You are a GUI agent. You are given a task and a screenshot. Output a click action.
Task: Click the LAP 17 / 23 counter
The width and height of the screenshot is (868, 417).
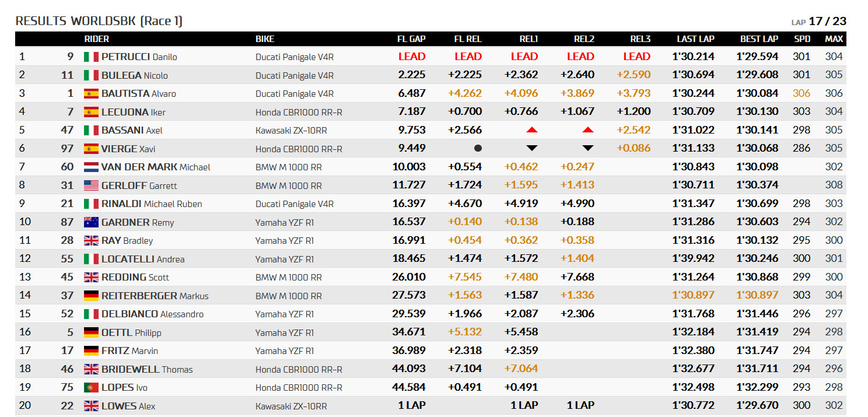819,22
